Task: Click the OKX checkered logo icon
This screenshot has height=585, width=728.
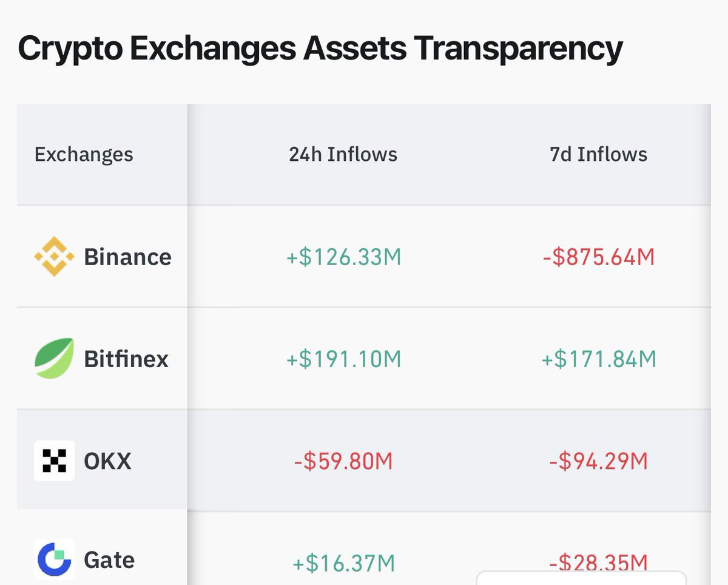Action: [x=54, y=461]
